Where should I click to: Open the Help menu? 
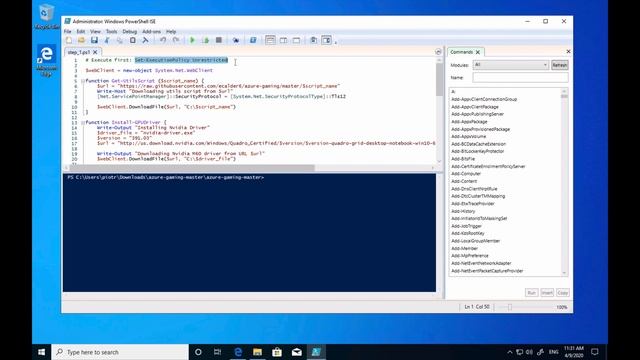(171, 31)
